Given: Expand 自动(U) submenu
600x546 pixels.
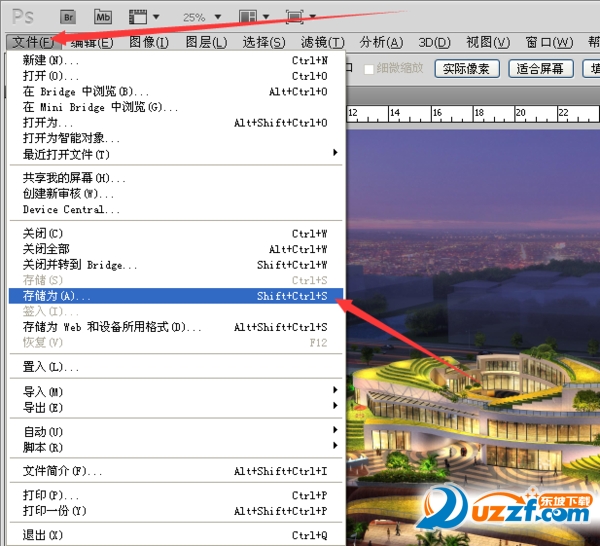Looking at the screenshot, I should 176,432.
